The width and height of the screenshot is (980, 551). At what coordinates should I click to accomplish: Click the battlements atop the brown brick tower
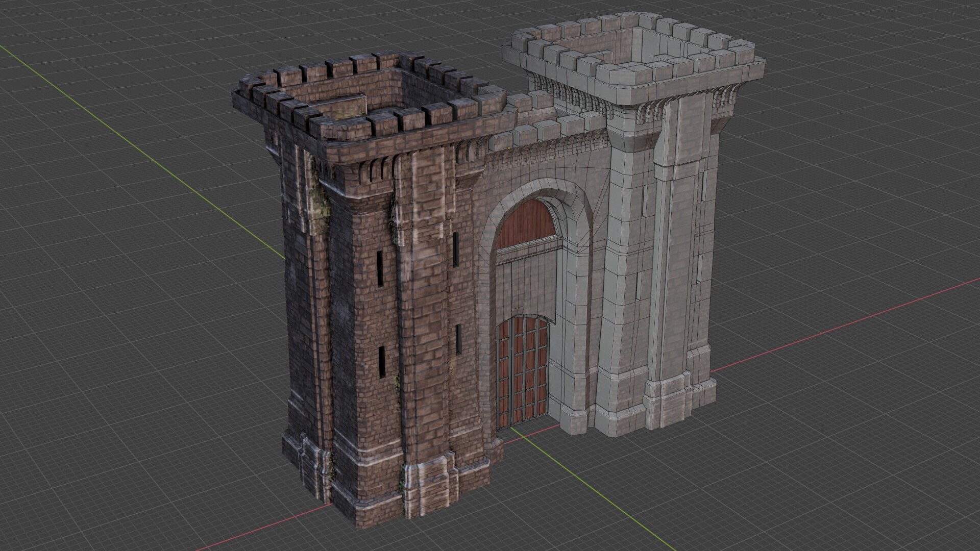tap(375, 97)
